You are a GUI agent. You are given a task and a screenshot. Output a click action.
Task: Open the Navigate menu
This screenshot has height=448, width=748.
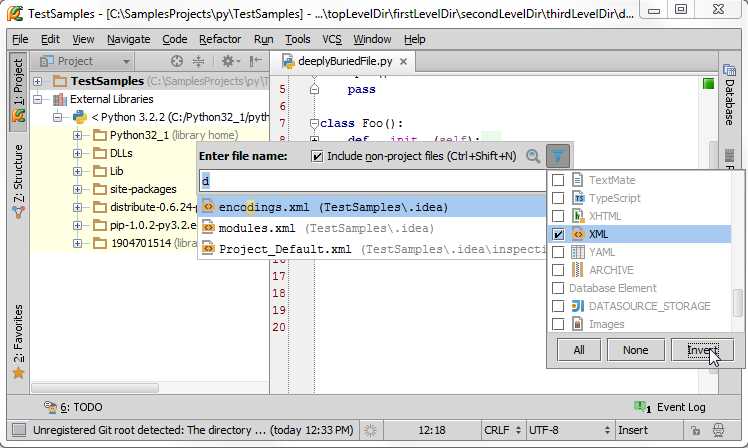(128, 39)
